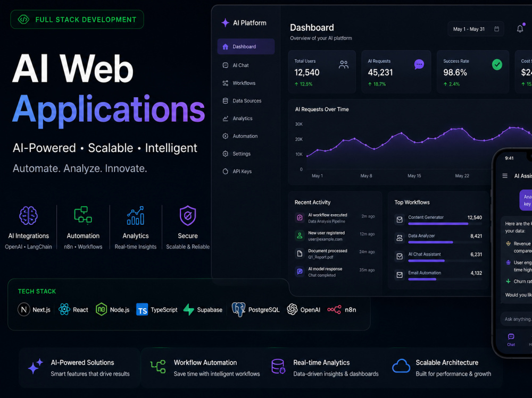Click the TypeScript TS logo
532x398 pixels.
coord(142,309)
